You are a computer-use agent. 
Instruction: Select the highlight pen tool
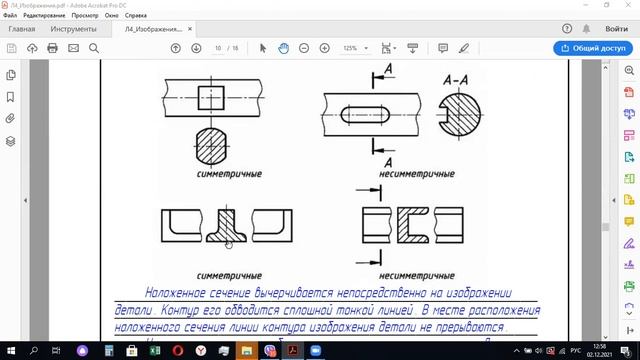(464, 48)
